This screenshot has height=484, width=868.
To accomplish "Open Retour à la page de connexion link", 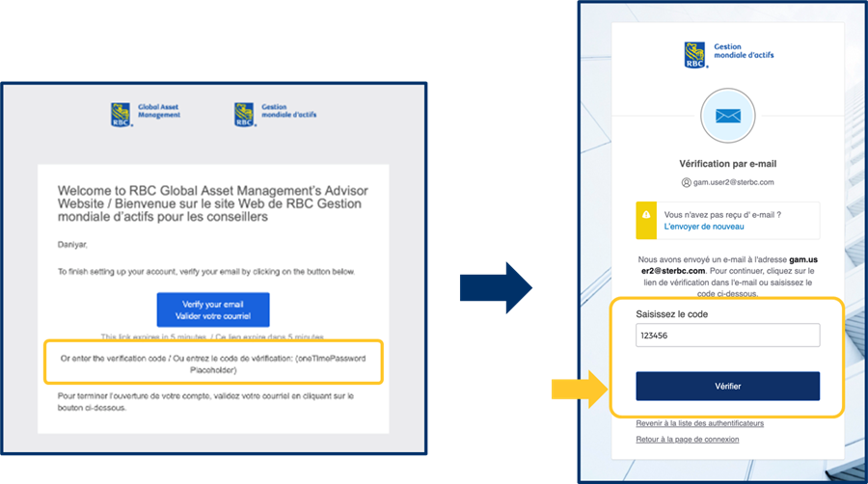I will pyautogui.click(x=687, y=440).
